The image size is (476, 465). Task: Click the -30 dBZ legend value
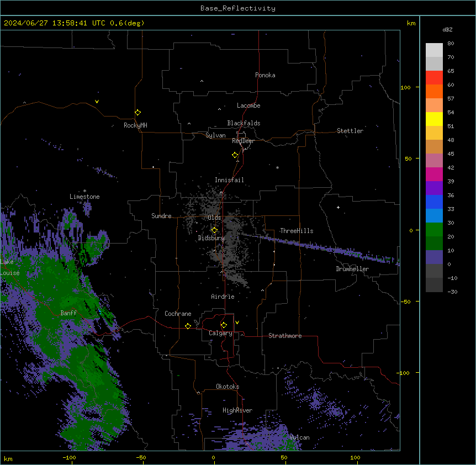pos(452,292)
